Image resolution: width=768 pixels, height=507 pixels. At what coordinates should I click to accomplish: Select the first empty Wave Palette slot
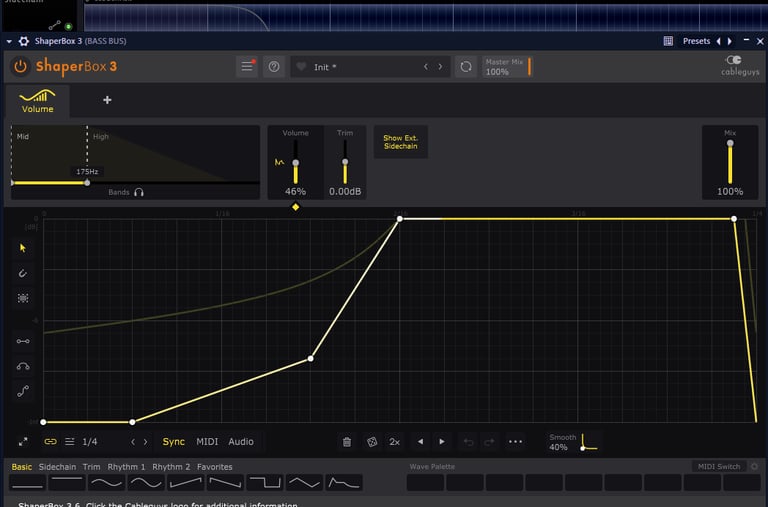coord(425,483)
